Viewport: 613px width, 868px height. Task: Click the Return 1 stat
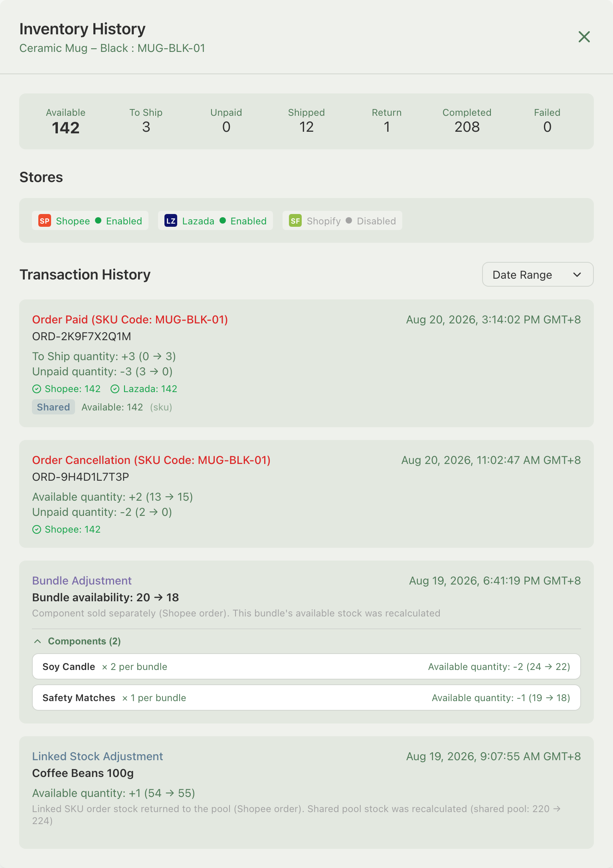(387, 121)
